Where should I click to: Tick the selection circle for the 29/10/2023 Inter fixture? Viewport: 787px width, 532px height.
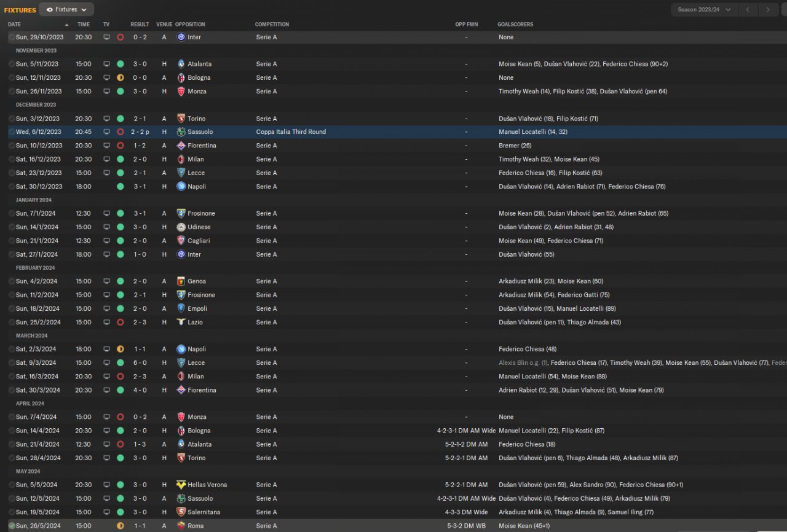tap(12, 37)
